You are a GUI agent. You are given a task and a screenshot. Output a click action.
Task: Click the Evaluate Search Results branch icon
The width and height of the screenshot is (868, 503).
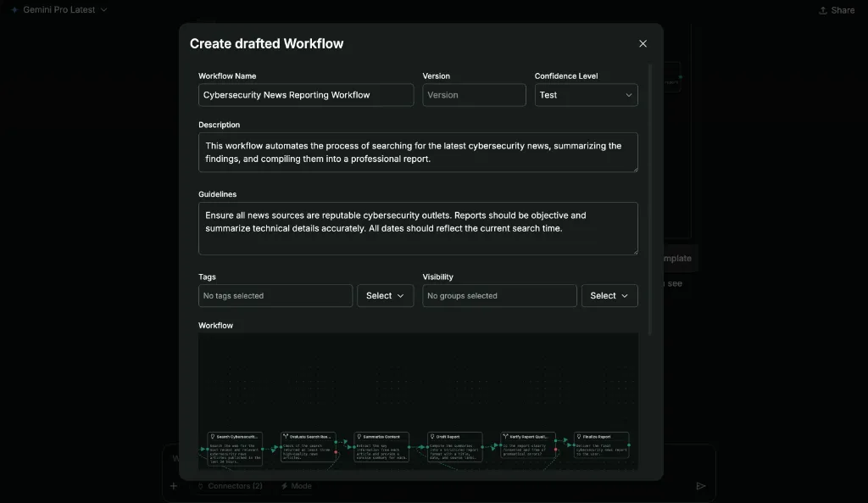coord(286,437)
